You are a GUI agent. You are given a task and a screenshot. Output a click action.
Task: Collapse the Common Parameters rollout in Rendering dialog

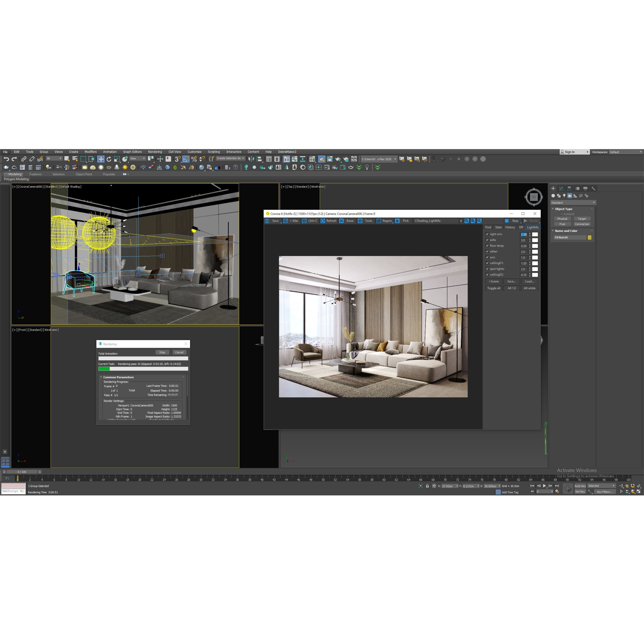point(101,377)
